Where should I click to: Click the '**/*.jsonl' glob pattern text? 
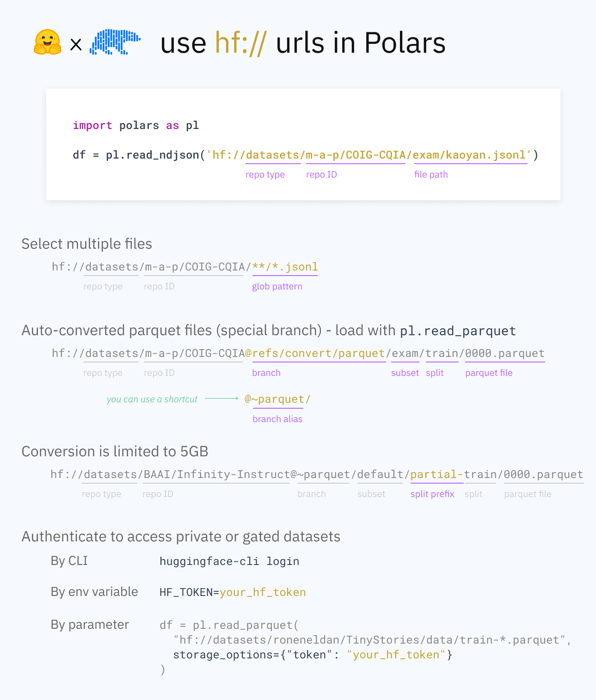(x=285, y=267)
